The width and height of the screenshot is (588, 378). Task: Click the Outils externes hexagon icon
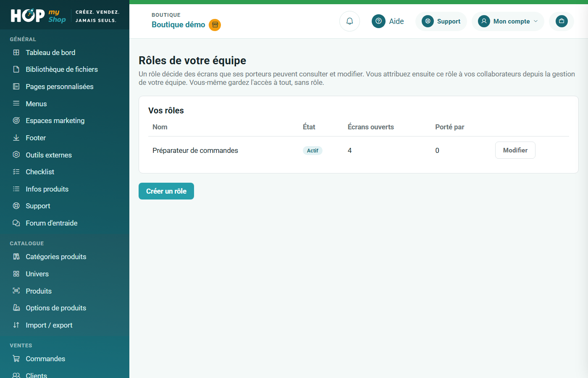click(x=16, y=155)
